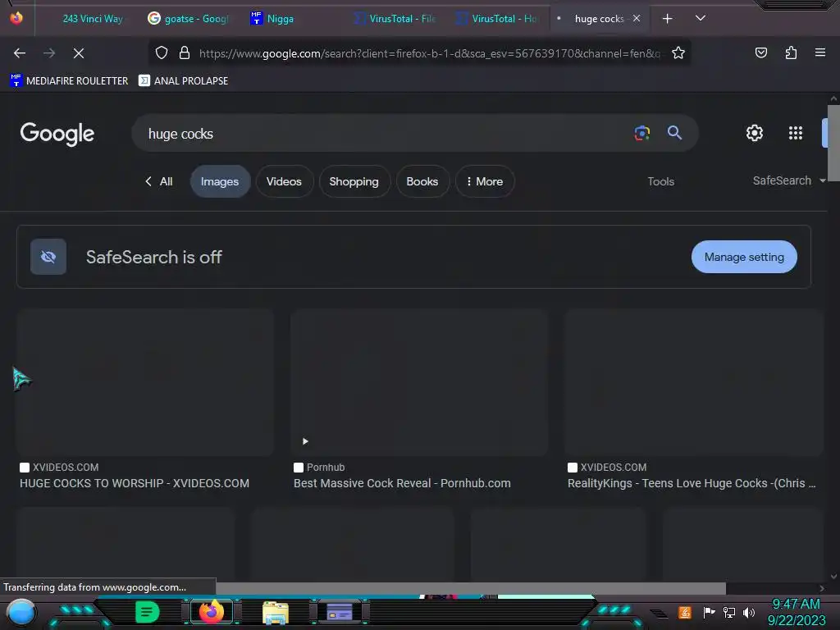
Task: Open the window-style taskbar app icon
Action: tap(340, 612)
